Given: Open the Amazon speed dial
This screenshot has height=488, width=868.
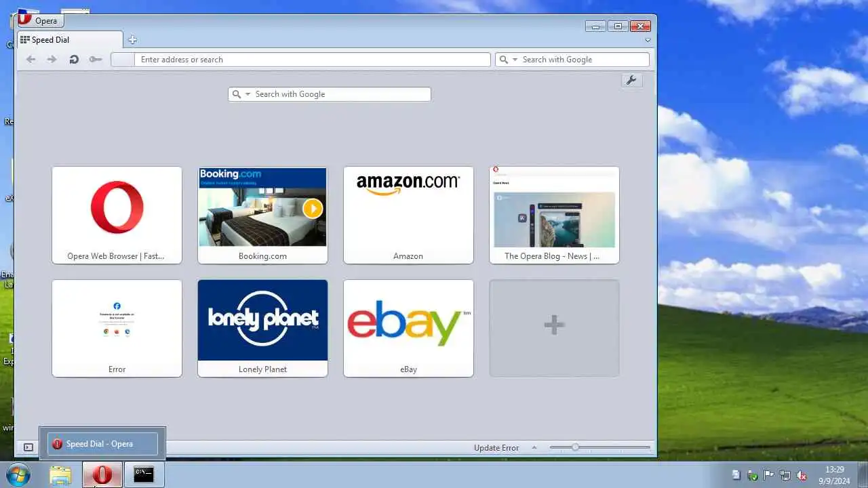Looking at the screenshot, I should pos(408,215).
